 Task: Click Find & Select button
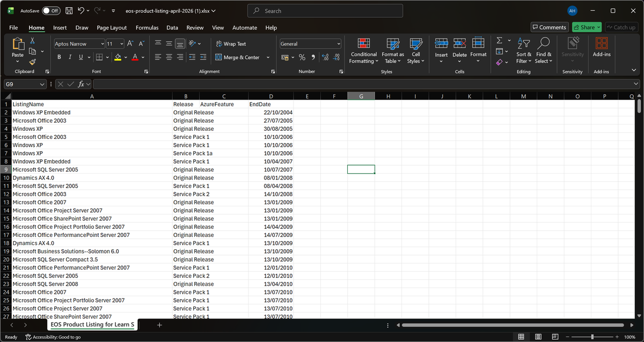coord(544,50)
